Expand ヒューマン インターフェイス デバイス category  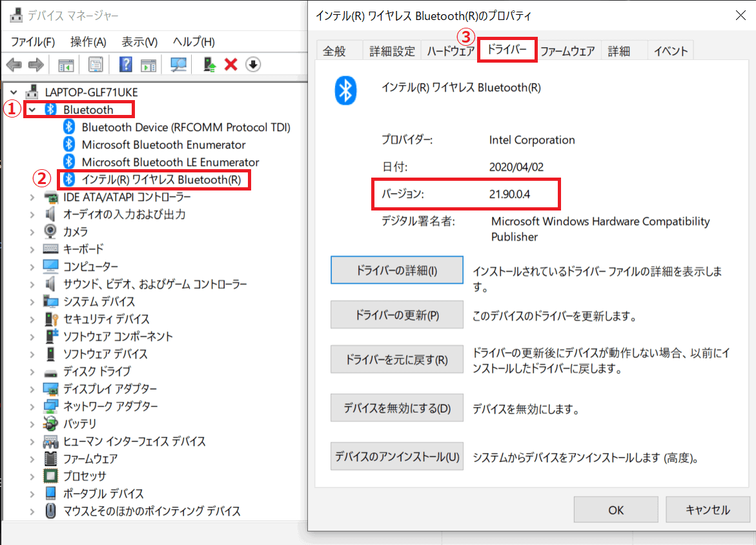[32, 441]
